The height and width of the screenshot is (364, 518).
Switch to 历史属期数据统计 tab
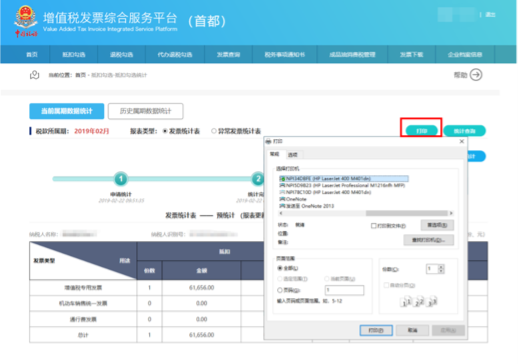[146, 111]
